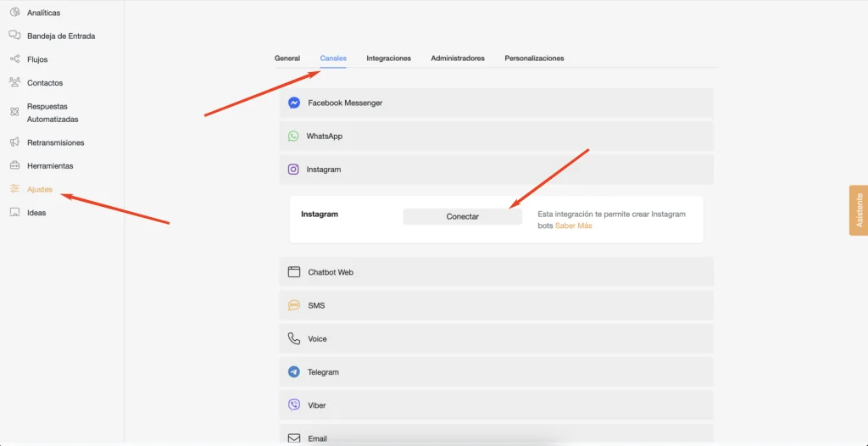Screen dimensions: 868x446
Task: Expand the Viber channel row
Action: pyautogui.click(x=497, y=405)
